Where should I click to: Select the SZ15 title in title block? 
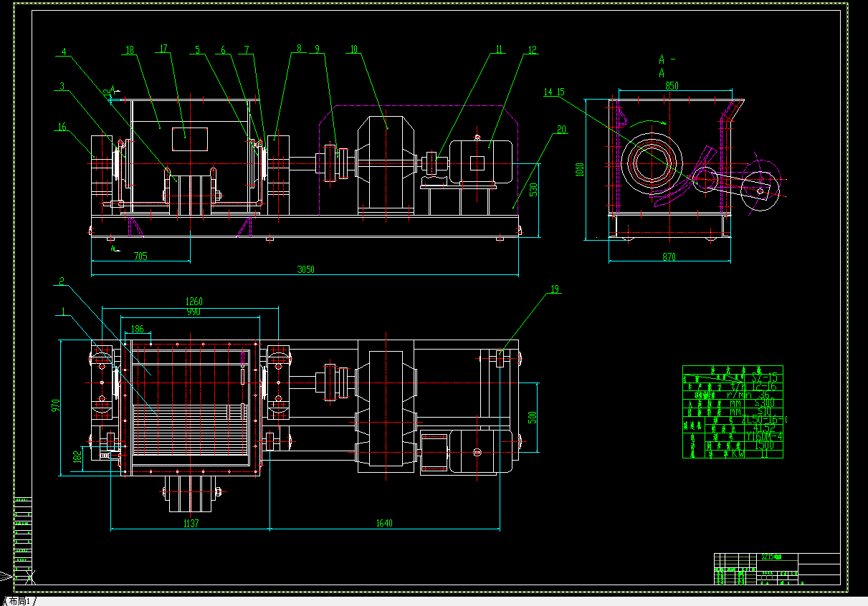[x=771, y=557]
